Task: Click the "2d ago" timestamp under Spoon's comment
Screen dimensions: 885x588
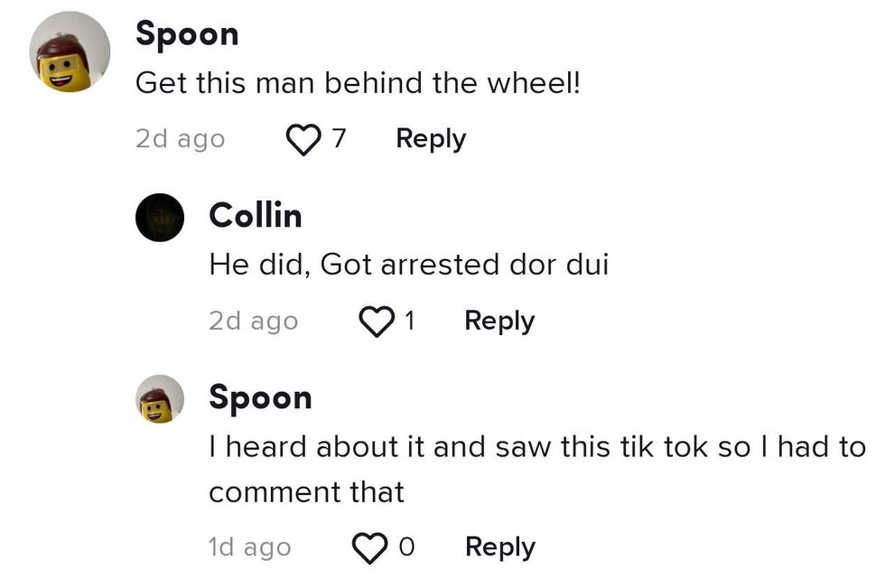Action: (180, 139)
